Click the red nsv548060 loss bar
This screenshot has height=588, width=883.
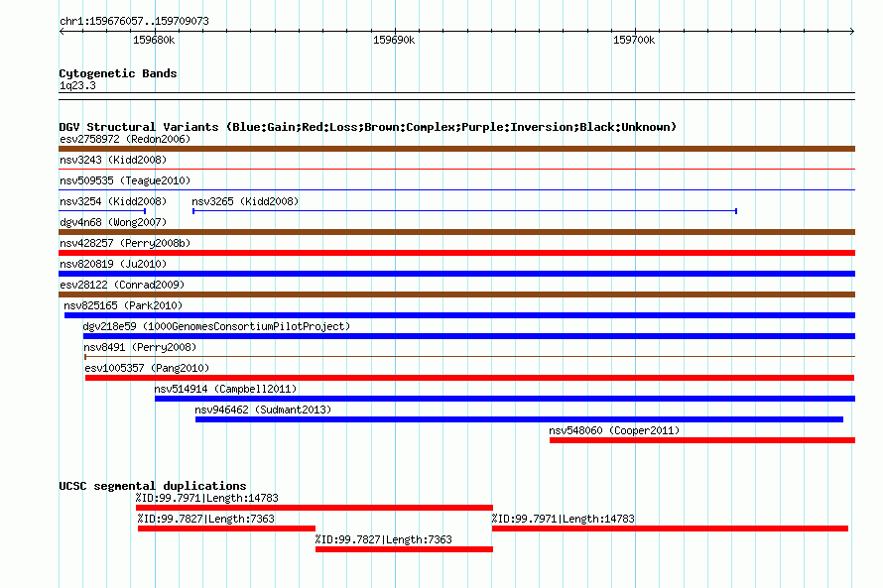tap(702, 440)
